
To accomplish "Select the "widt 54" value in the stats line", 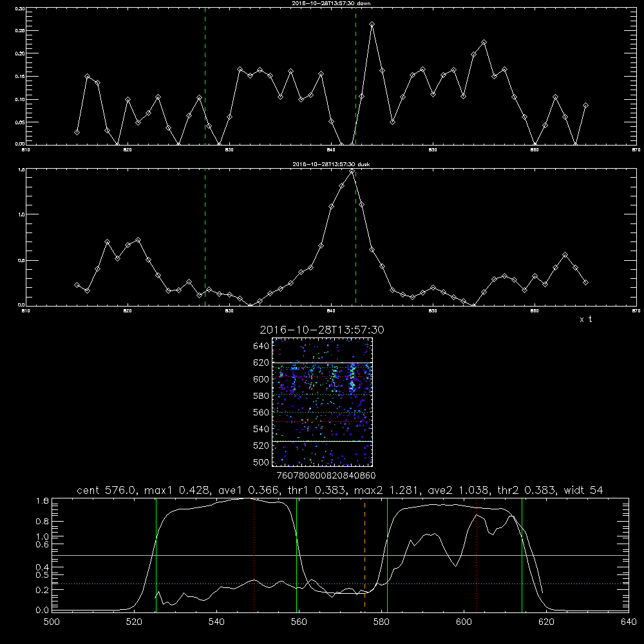I will coord(583,490).
